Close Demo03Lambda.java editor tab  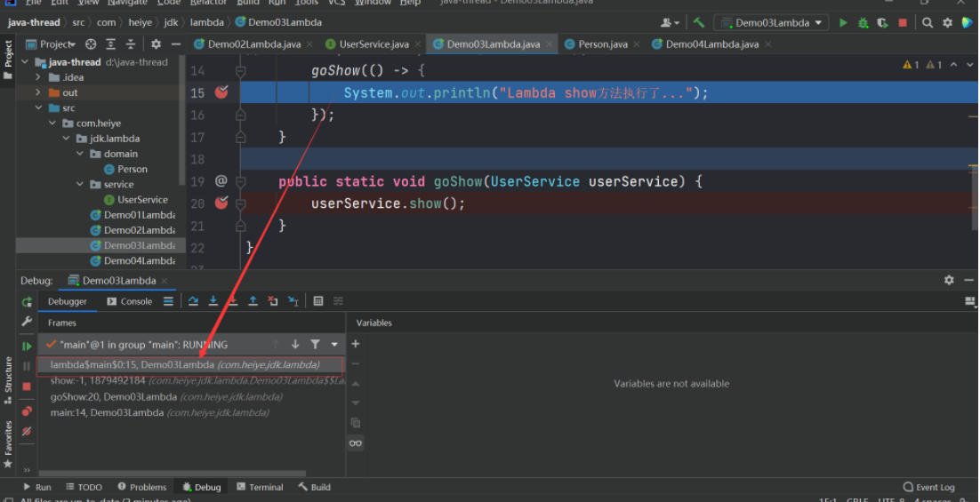550,44
